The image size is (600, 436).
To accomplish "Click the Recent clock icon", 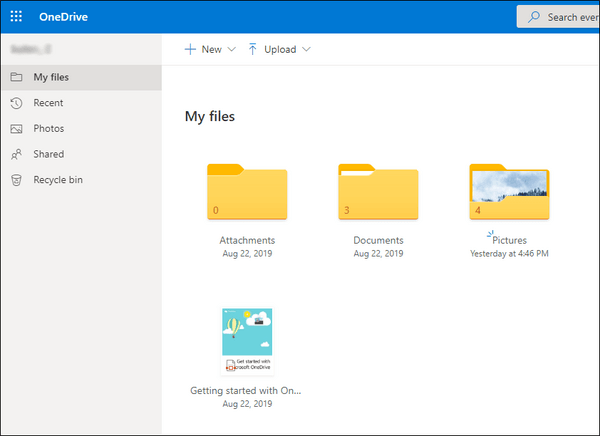I will click(x=15, y=103).
